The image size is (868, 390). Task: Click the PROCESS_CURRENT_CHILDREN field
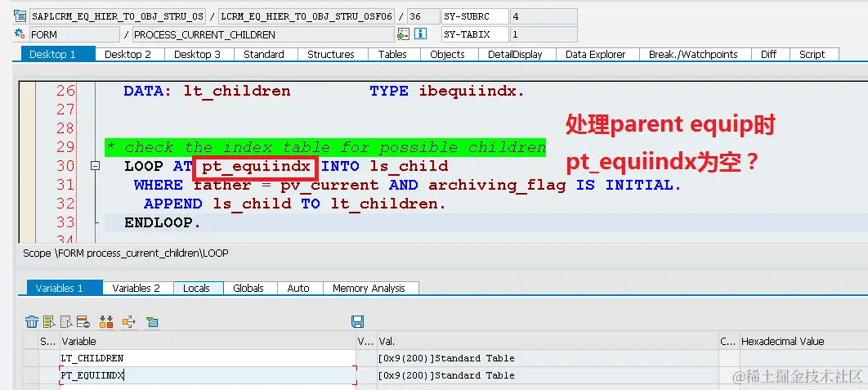[x=263, y=34]
